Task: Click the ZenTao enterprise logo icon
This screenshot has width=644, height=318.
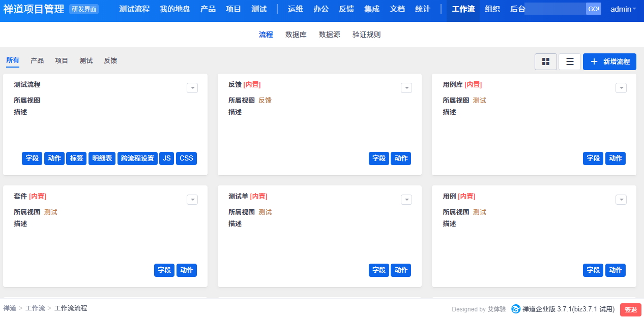Action: (516, 309)
